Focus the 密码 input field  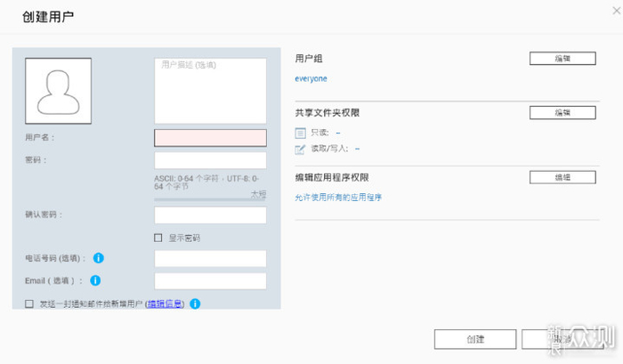point(210,160)
